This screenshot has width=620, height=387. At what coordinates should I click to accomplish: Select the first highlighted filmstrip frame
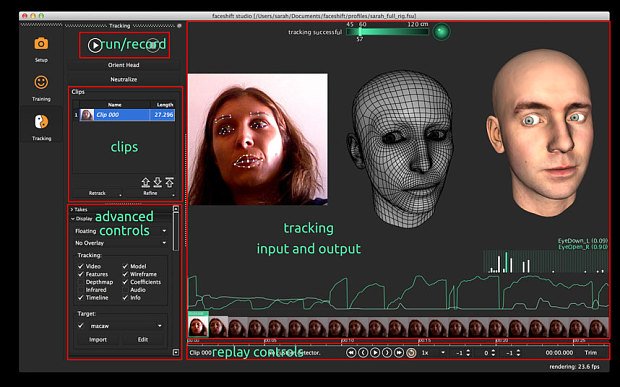(198, 326)
